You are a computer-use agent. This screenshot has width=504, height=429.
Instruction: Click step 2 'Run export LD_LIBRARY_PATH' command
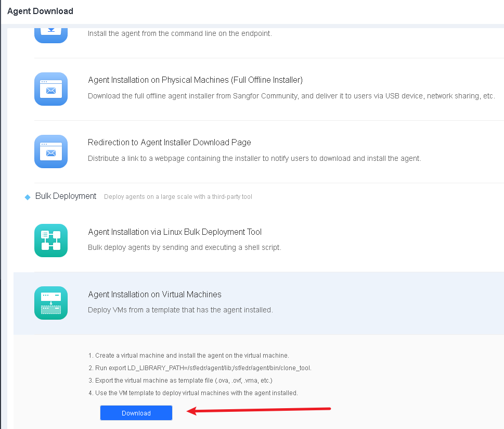(200, 368)
